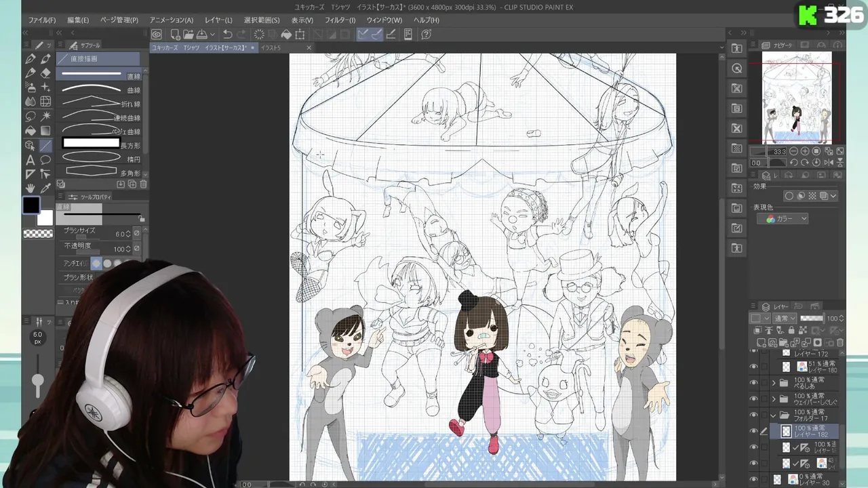Create new raster layer in Layer panel
Viewport: 868px width, 488px height.
click(763, 343)
